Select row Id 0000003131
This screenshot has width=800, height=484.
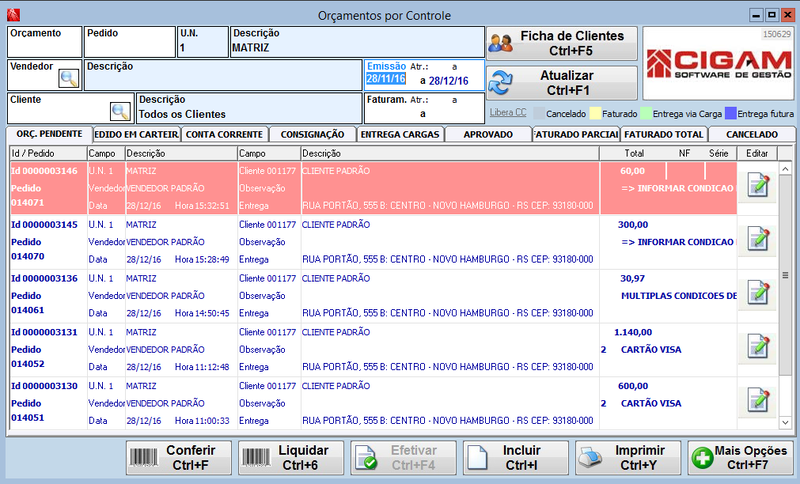pos(373,349)
